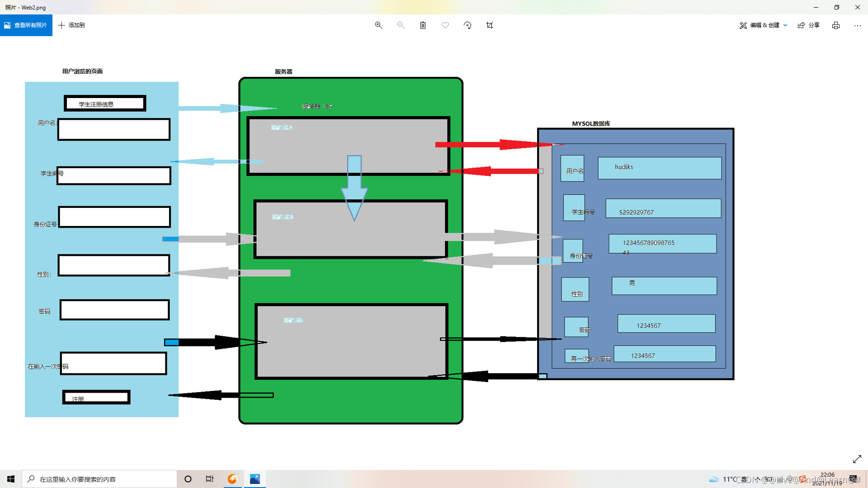Switch to the orange browser taskbar app
Screen dimensions: 868x488
coord(232,479)
